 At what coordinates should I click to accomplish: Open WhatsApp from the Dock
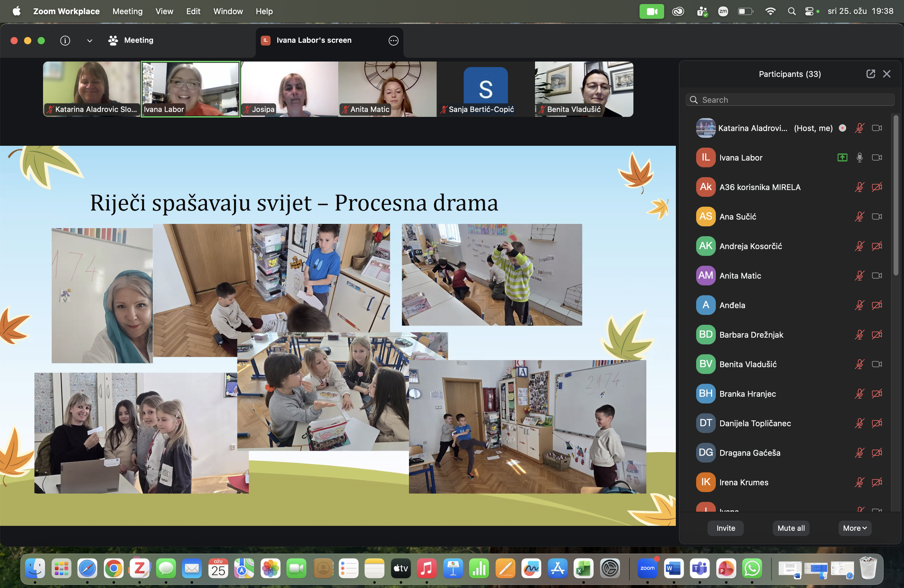pyautogui.click(x=752, y=568)
